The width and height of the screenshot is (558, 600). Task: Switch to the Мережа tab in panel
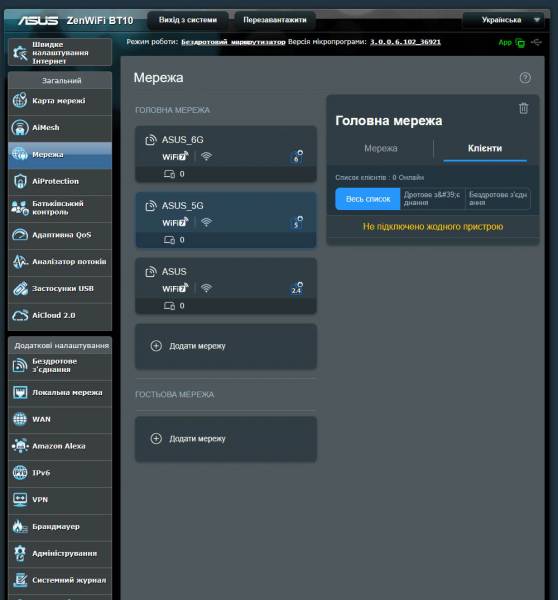(381, 148)
